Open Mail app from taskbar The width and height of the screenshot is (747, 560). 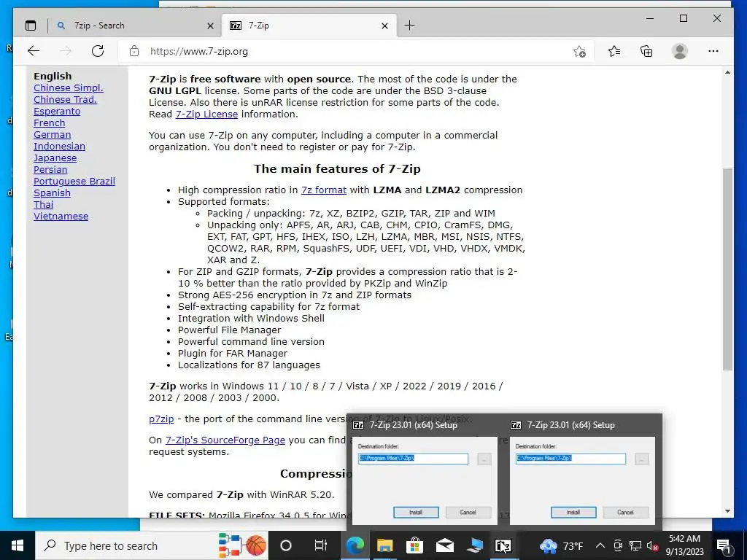[444, 545]
